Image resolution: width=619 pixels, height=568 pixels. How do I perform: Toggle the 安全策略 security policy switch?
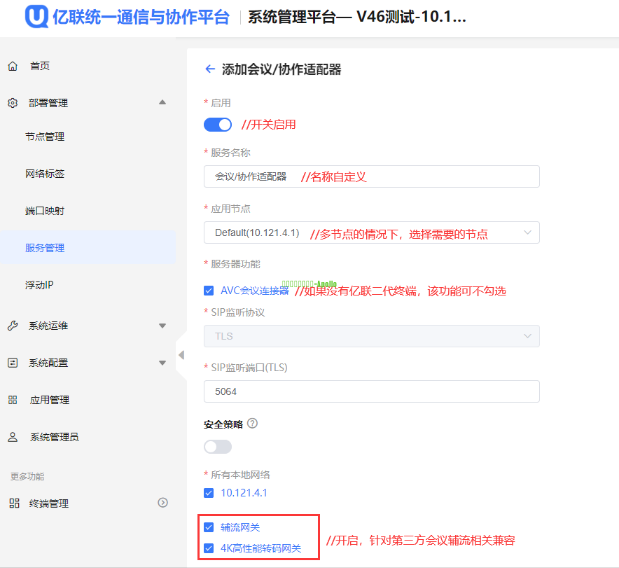click(217, 446)
